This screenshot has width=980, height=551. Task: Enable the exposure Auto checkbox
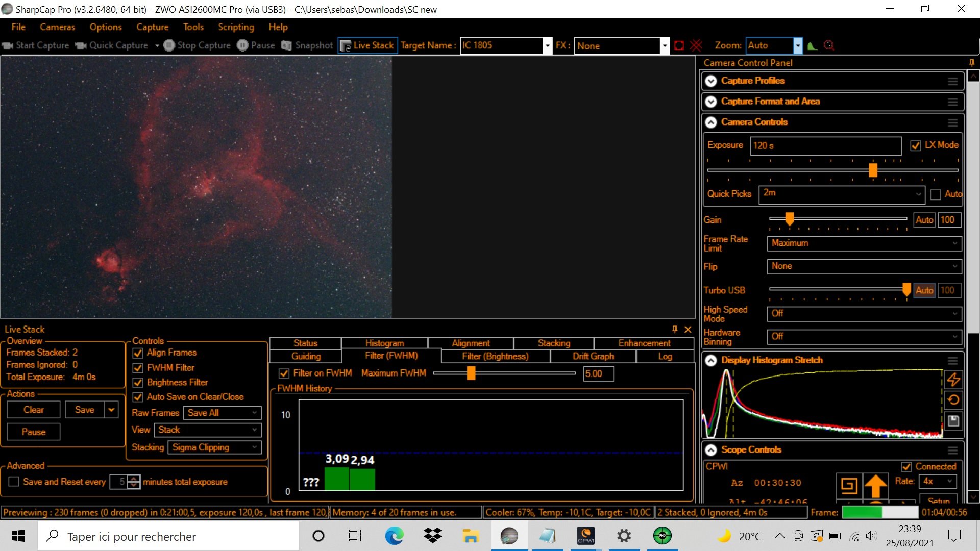click(x=936, y=194)
